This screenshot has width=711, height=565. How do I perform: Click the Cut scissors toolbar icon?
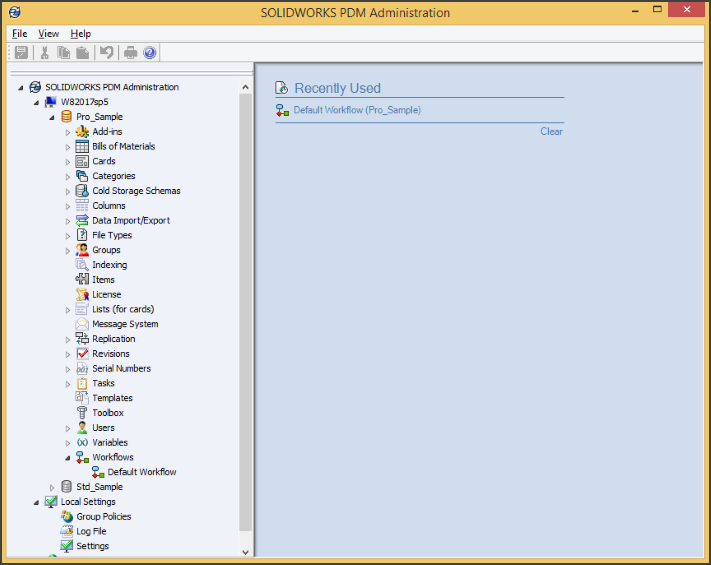[44, 53]
